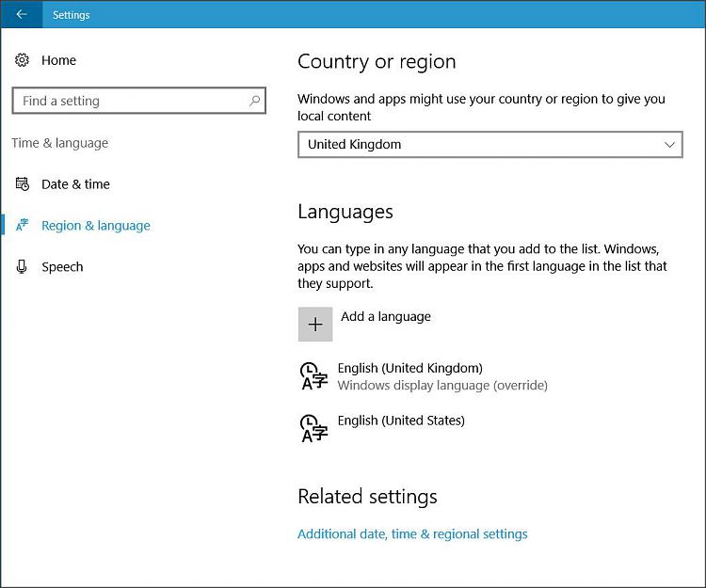Click the Country or region heading
The image size is (706, 588).
point(377,62)
